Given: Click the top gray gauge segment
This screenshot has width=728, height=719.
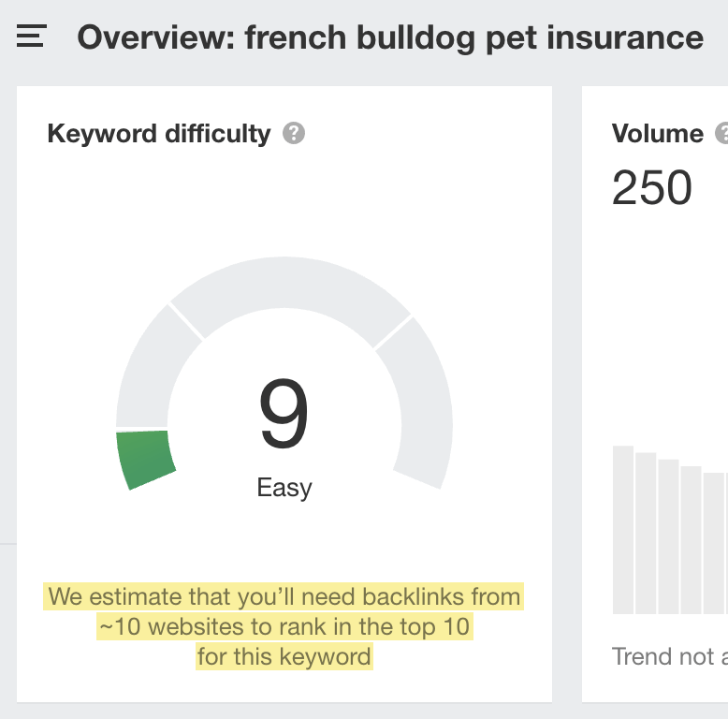Looking at the screenshot, I should (290, 304).
